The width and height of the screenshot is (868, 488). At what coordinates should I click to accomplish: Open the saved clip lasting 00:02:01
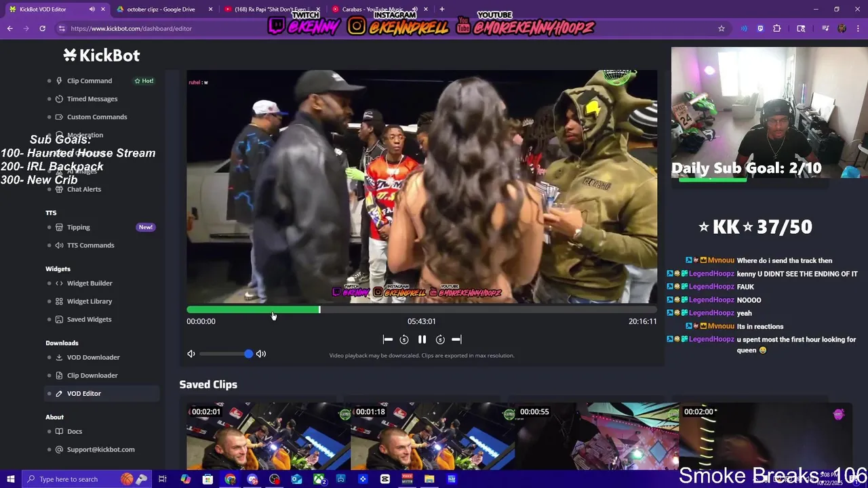[x=269, y=435]
